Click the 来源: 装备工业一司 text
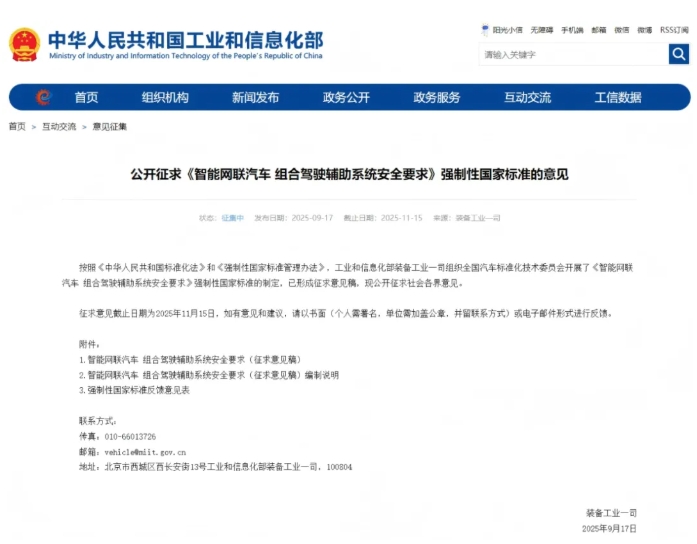Screen dimensions: 697x544 467,218
